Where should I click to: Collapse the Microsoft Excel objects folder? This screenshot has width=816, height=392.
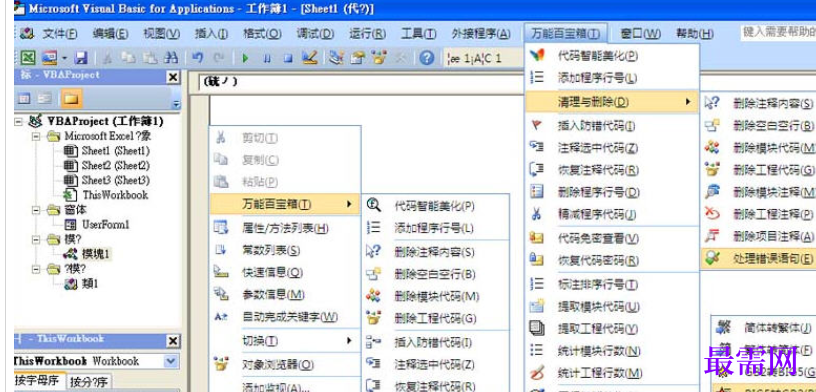tap(36, 137)
